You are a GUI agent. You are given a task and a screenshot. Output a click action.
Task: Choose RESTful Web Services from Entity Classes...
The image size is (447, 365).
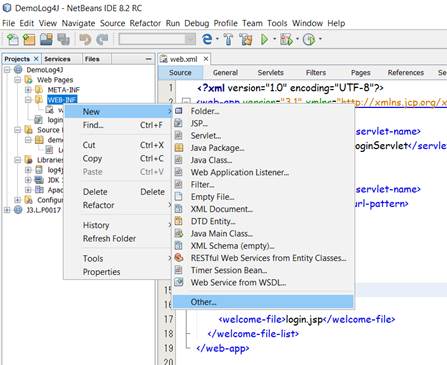point(263,258)
